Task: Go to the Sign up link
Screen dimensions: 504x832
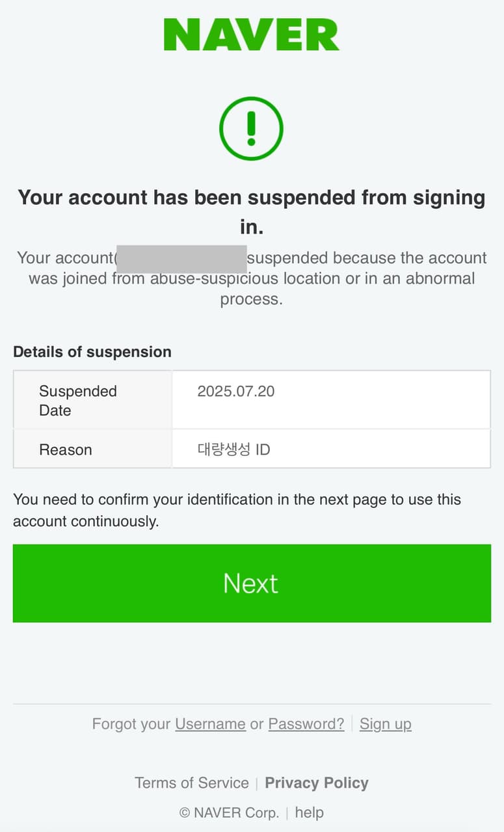Action: (x=386, y=724)
